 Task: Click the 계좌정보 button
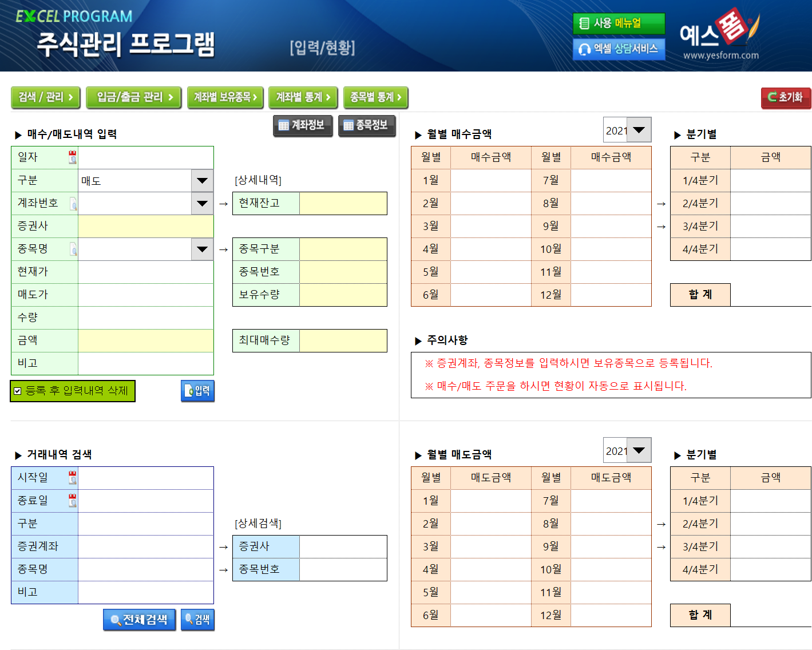coord(303,125)
